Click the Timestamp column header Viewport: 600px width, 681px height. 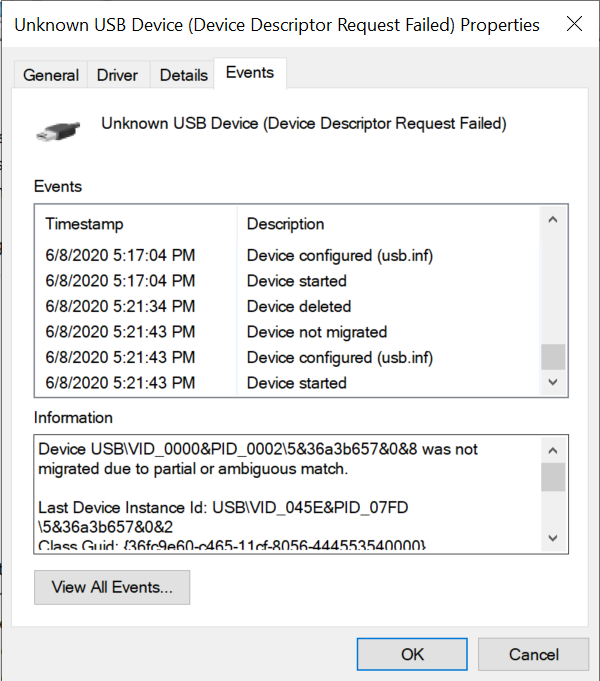136,224
